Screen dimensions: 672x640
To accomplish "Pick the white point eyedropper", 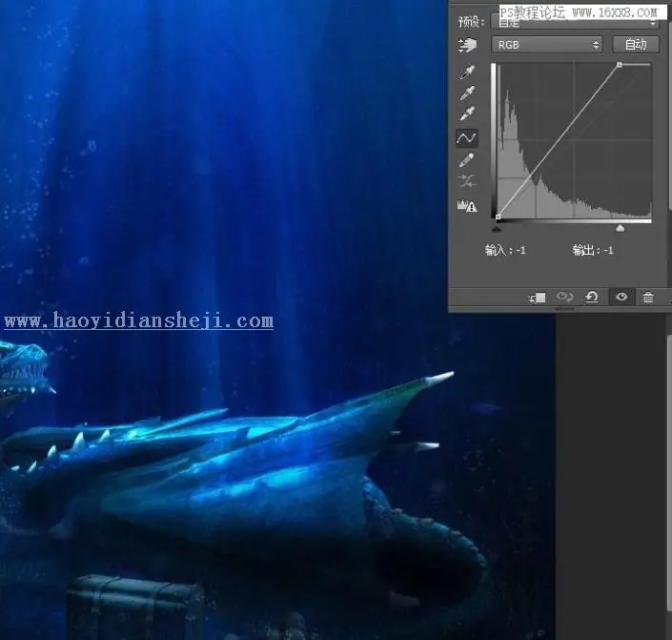I will [467, 114].
